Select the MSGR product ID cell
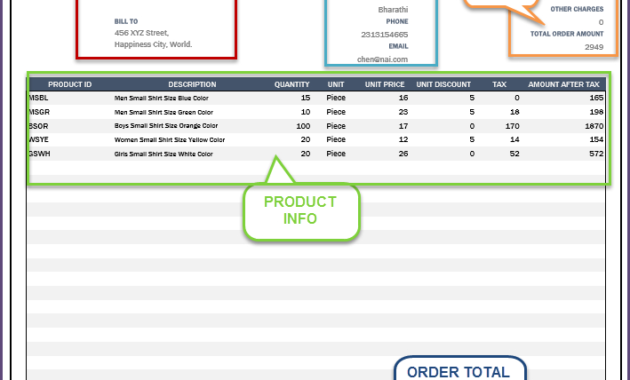Image resolution: width=630 pixels, height=380 pixels. [39, 112]
